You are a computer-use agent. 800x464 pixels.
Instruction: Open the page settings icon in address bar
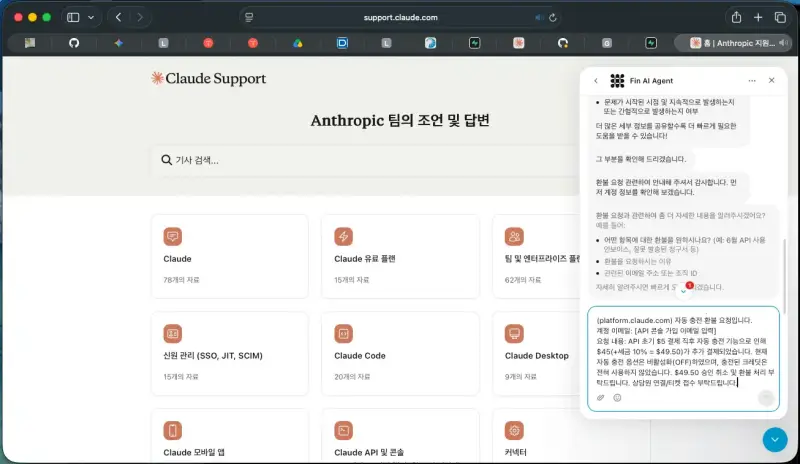click(249, 17)
